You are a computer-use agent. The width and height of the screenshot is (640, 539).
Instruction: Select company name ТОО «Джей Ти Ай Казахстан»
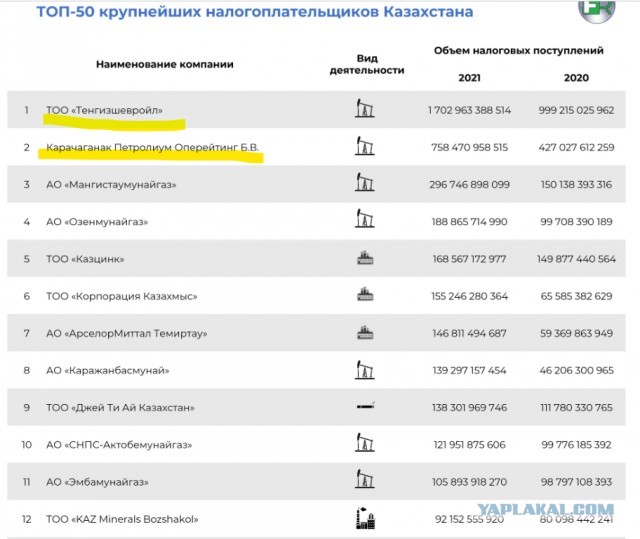pyautogui.click(x=120, y=408)
